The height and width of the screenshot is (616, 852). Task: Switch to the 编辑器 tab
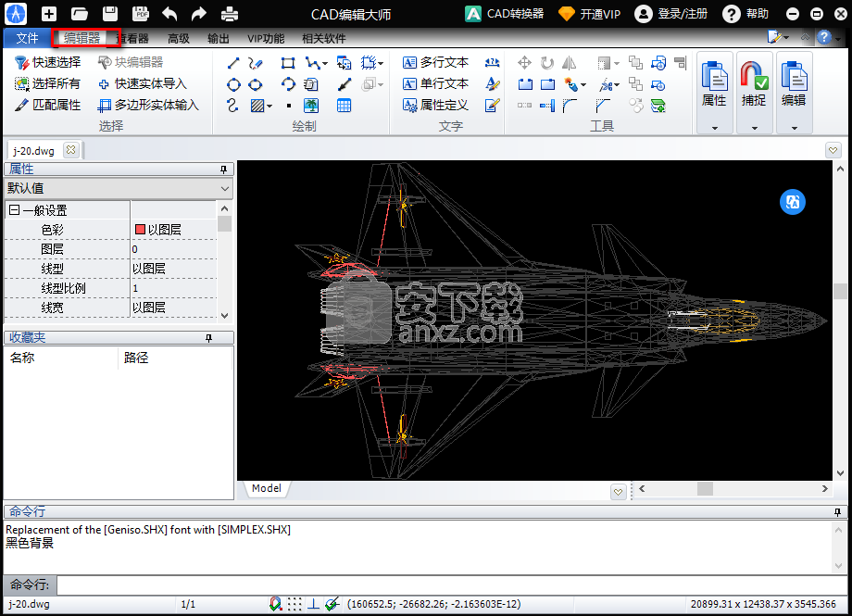tap(82, 38)
